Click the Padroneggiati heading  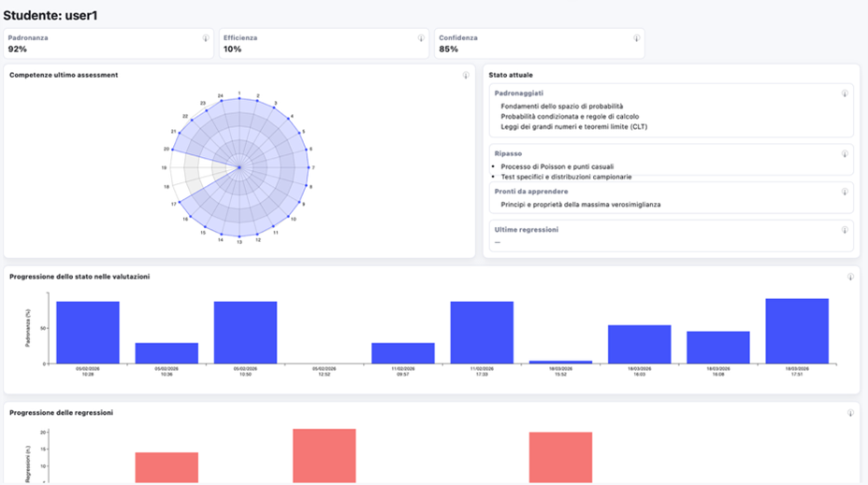coord(519,93)
